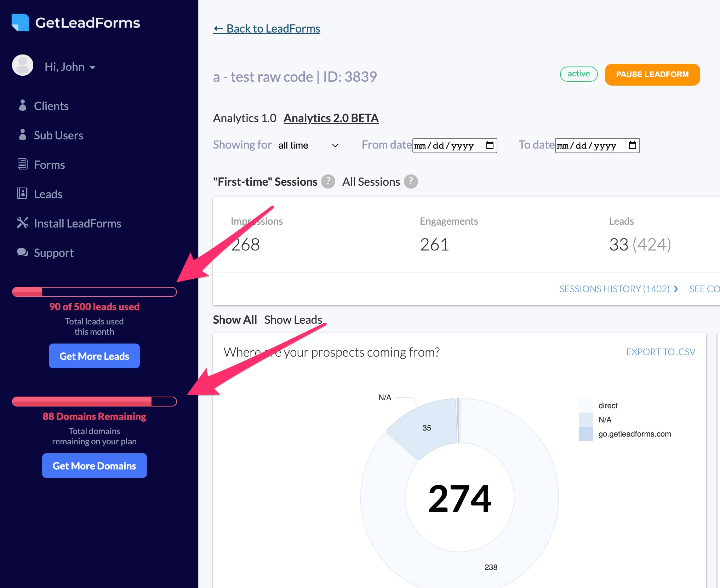Switch to Analytics 1.0 tab

[245, 118]
